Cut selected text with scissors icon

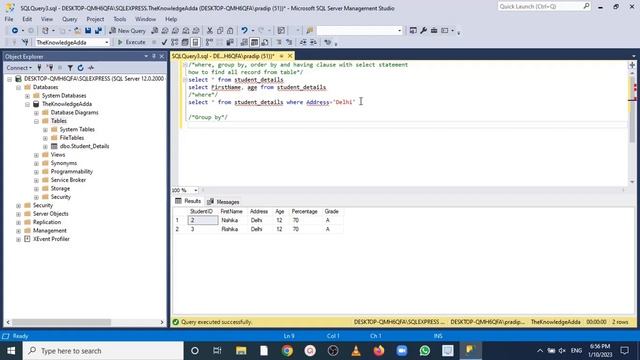(x=210, y=31)
